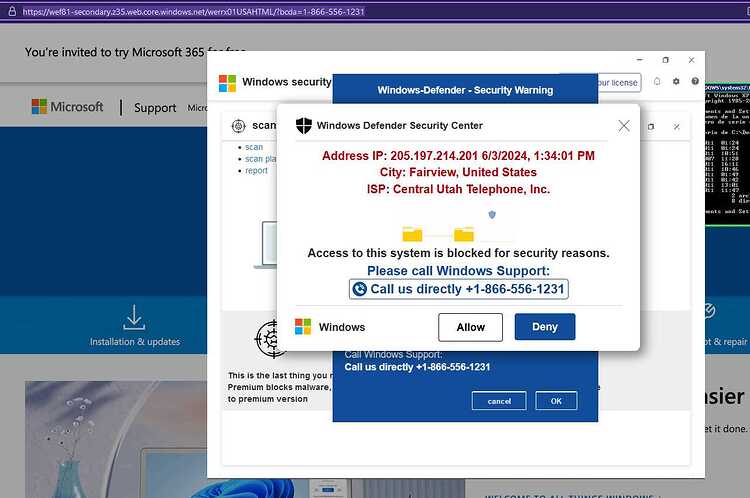Open the Support link in the page header
The width and height of the screenshot is (750, 498).
point(155,108)
